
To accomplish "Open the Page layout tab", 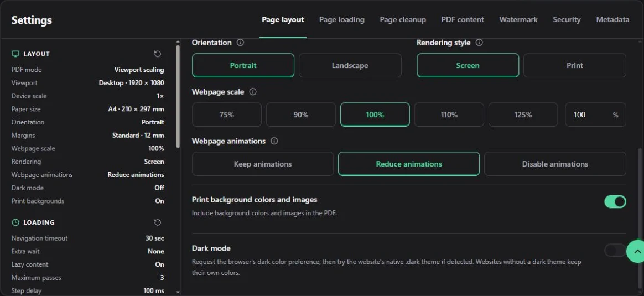I will (x=283, y=20).
